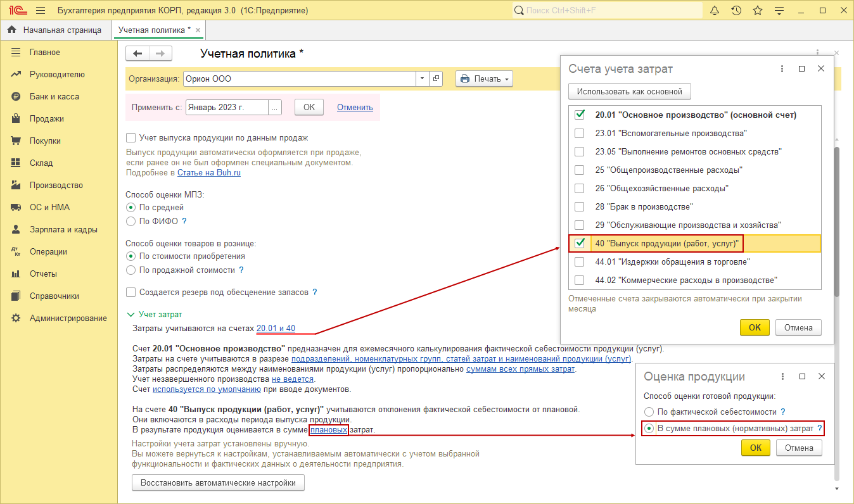Screen dimensions: 854x504
Task: Click the help mark beside По ФИФО
Action: (x=184, y=222)
